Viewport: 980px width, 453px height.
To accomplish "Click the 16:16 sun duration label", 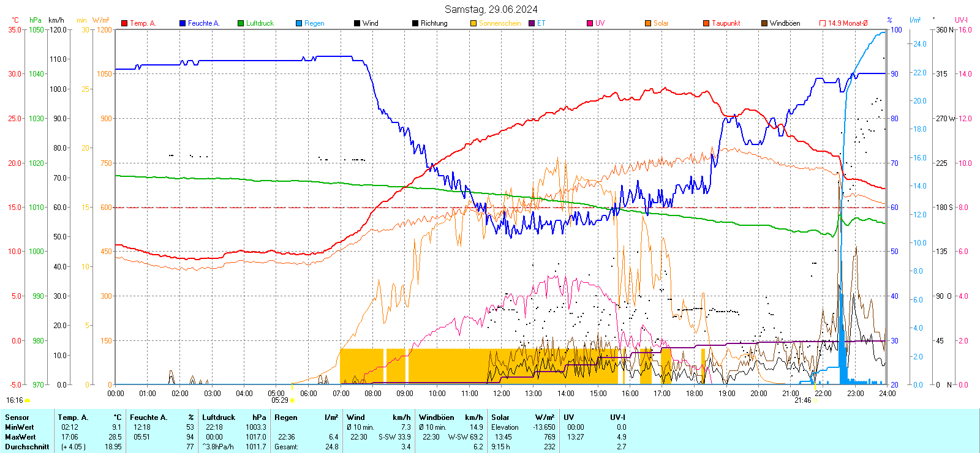I will (15, 400).
